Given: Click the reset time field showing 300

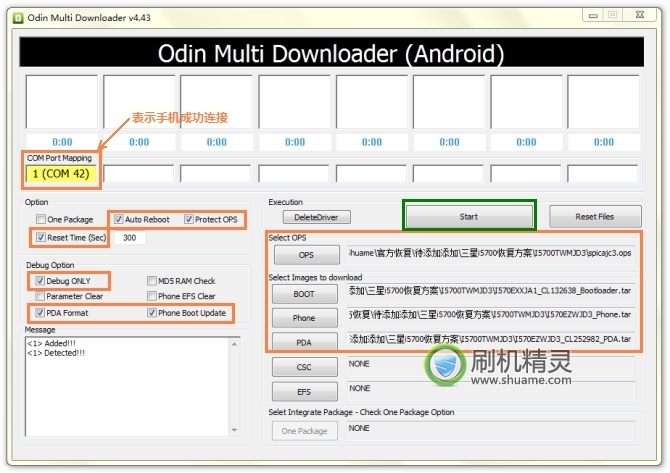Looking at the screenshot, I should pos(130,238).
